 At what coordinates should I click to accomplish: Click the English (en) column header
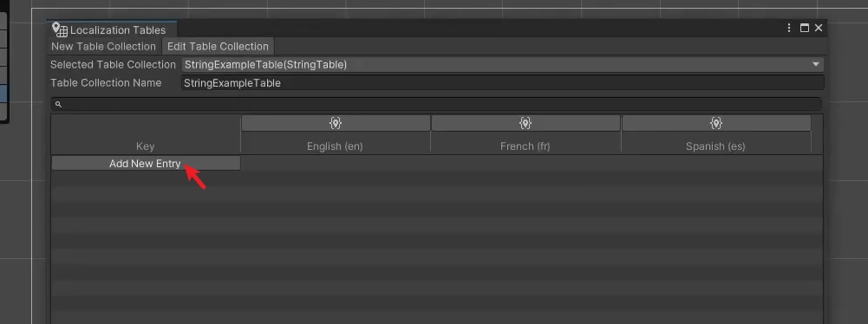[x=335, y=146]
